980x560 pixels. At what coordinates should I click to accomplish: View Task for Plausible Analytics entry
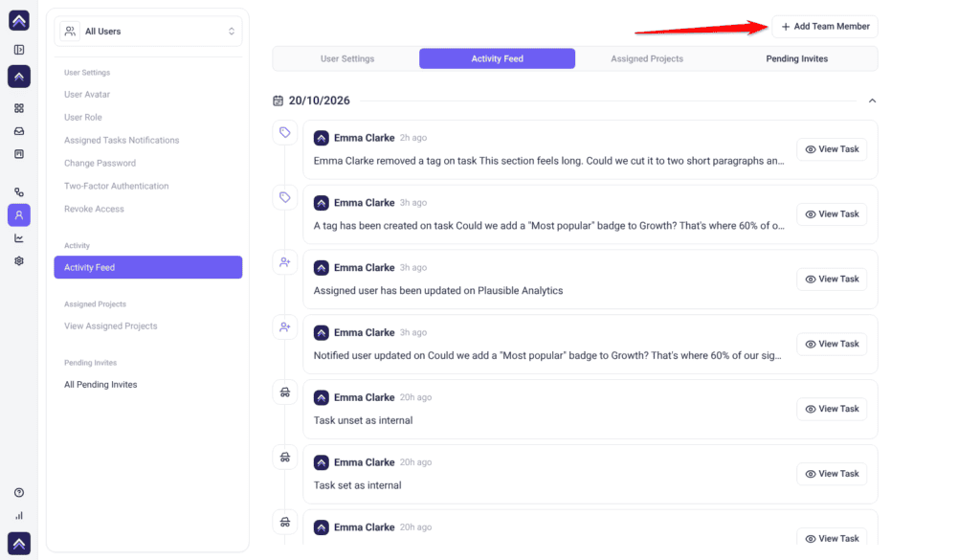click(832, 280)
